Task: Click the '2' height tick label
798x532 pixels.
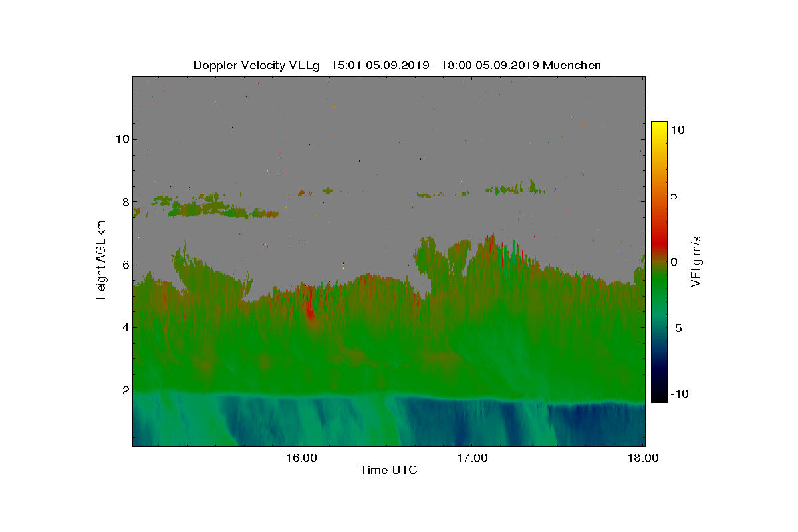Action: [x=124, y=390]
